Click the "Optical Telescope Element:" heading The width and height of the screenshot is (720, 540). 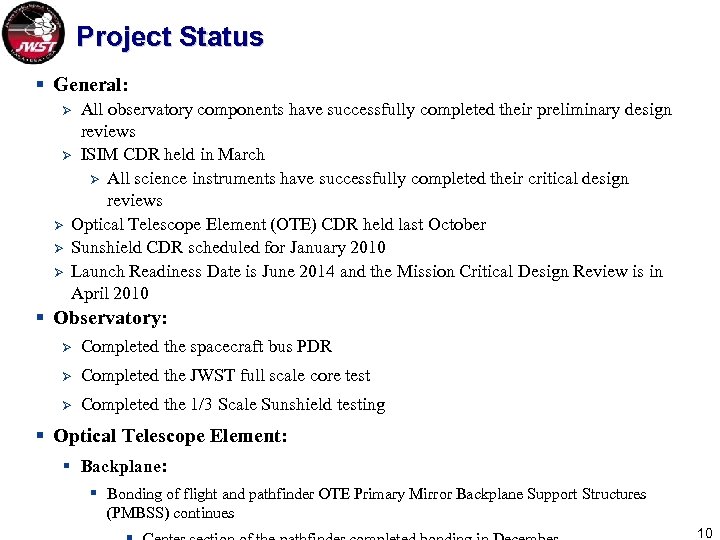pos(170,436)
